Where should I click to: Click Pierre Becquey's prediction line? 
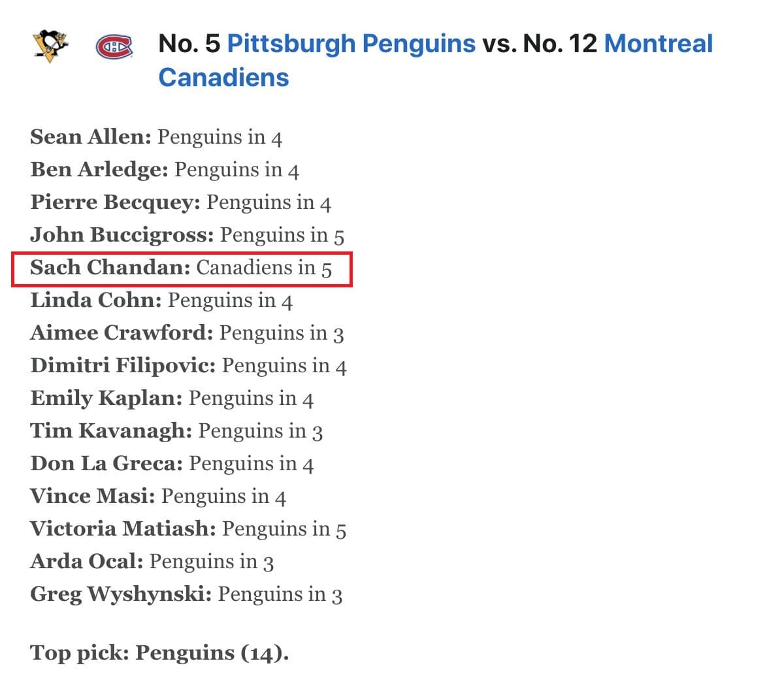tap(180, 203)
